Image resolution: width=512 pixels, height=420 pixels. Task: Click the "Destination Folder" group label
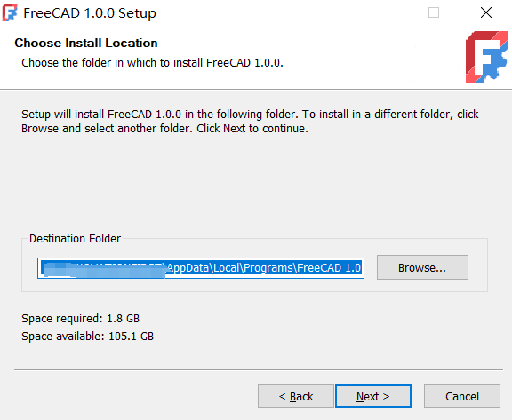pos(75,238)
